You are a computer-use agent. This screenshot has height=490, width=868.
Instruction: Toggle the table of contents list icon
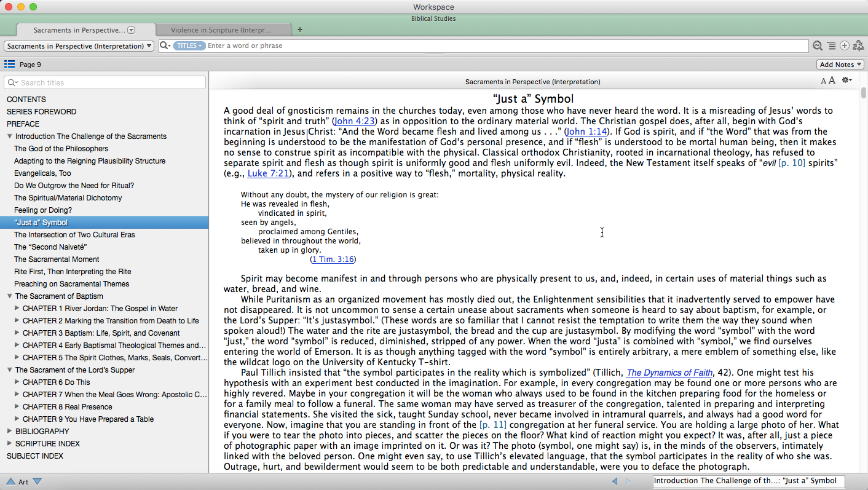(x=9, y=65)
